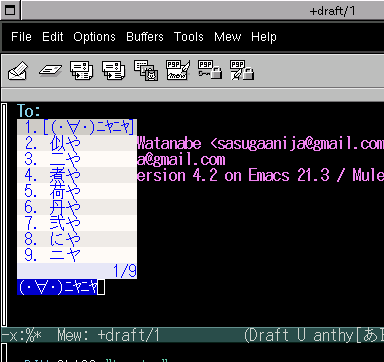Select candidate 1 (・∀・)ニヤニヤ in the list
This screenshot has height=362, width=384.
[x=77, y=127]
